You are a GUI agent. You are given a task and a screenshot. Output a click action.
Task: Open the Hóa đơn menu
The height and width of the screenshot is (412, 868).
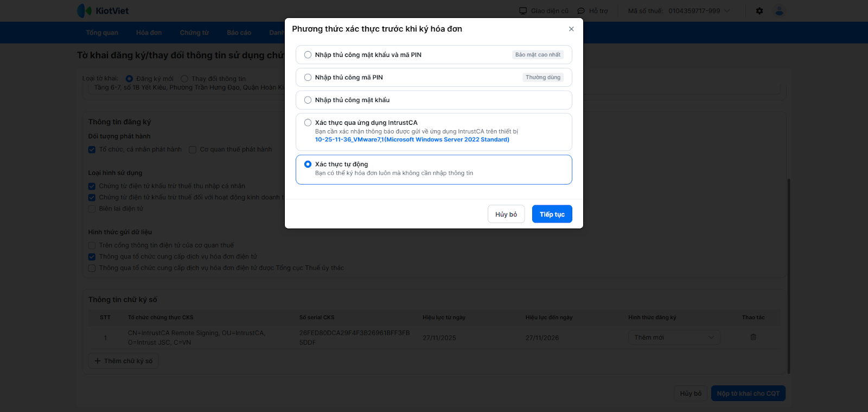tap(149, 33)
